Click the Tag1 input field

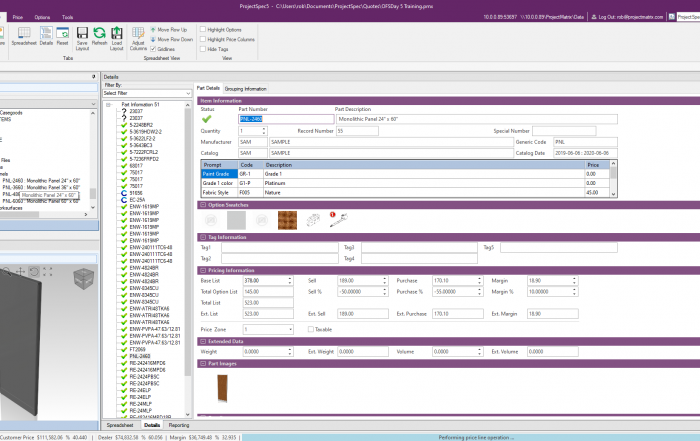280,247
